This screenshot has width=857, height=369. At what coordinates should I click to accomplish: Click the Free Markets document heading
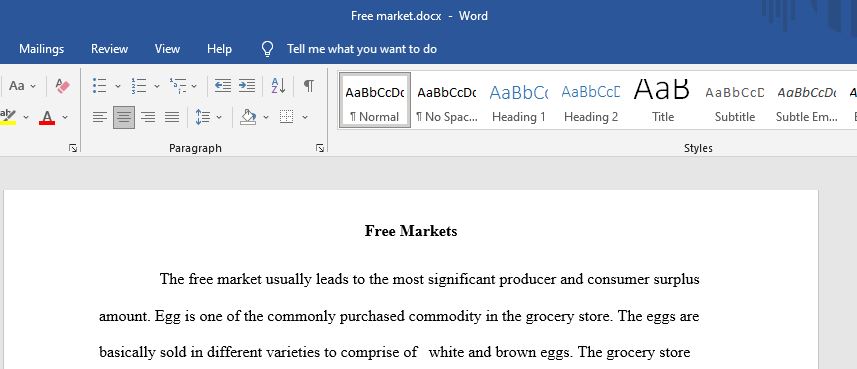coord(411,231)
